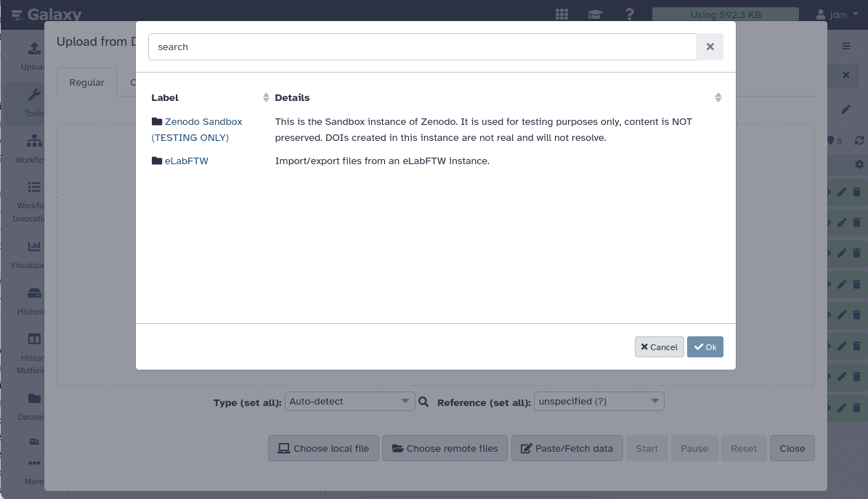Select the Tools wrench icon
The height and width of the screenshot is (499, 868).
point(33,94)
